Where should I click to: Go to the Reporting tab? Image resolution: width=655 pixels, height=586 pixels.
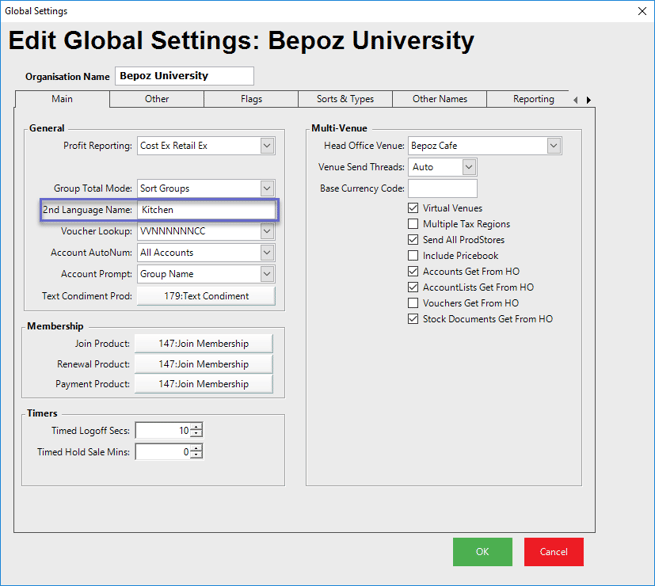(x=533, y=99)
